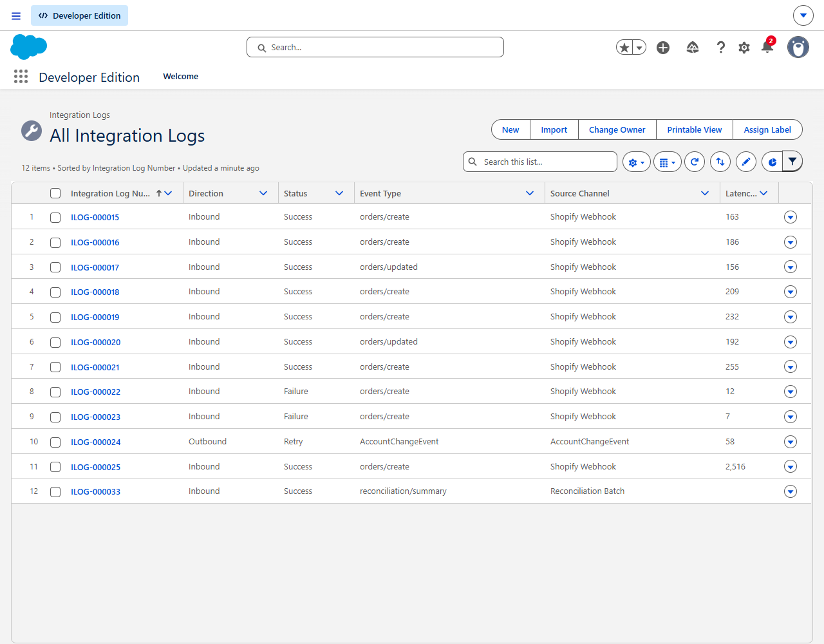824x644 pixels.
Task: Open row actions for ILOG-000015
Action: tap(791, 217)
